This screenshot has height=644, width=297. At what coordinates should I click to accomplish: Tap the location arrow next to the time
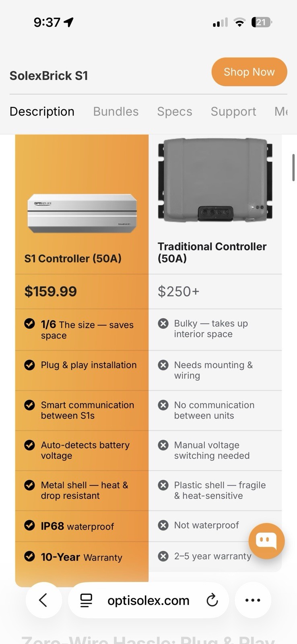[69, 22]
